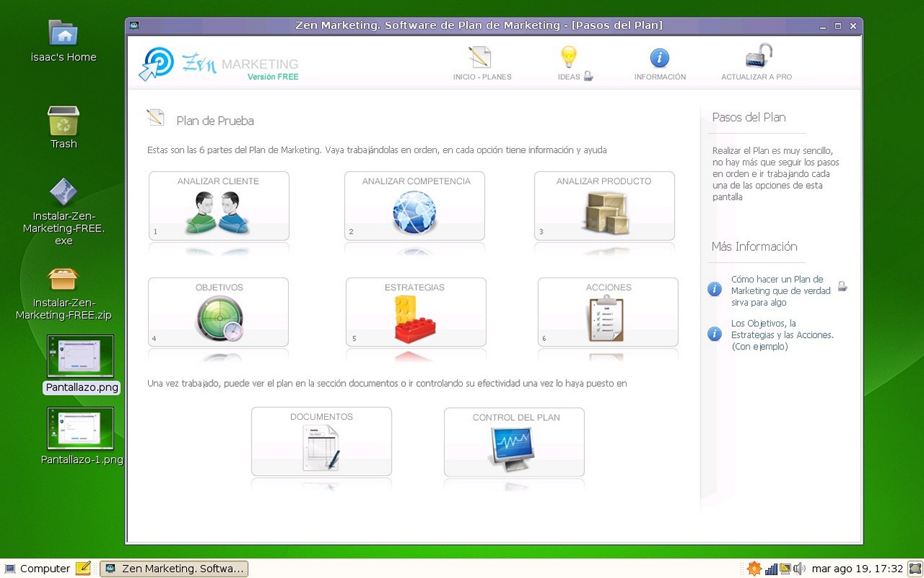Open the volume speaker control
Viewport: 924px width, 578px height.
(x=799, y=569)
